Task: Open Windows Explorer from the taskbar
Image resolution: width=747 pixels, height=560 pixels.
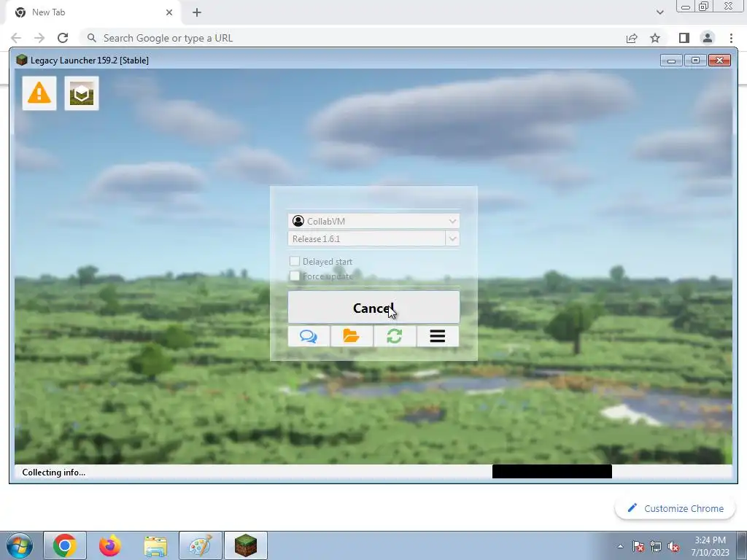Action: 155,545
